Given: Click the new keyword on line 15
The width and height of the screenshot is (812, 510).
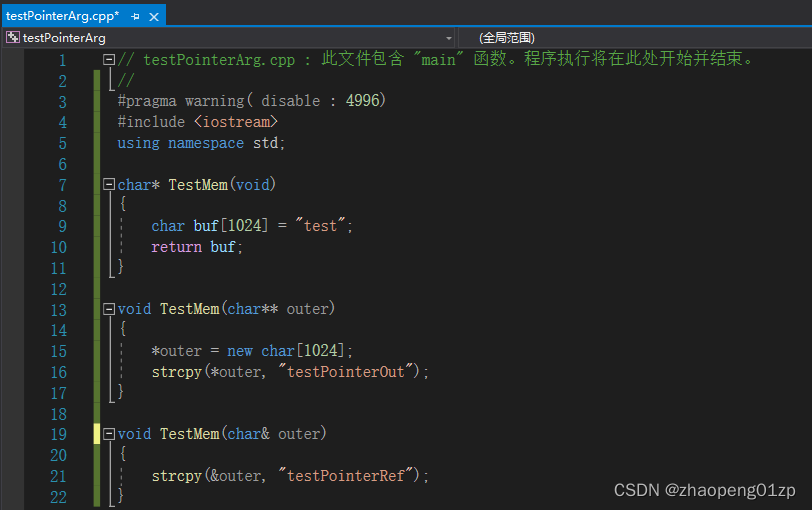Looking at the screenshot, I should [240, 351].
